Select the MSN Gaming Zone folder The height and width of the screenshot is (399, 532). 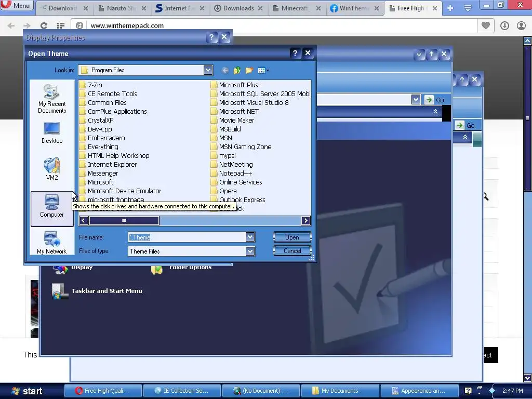coord(241,147)
